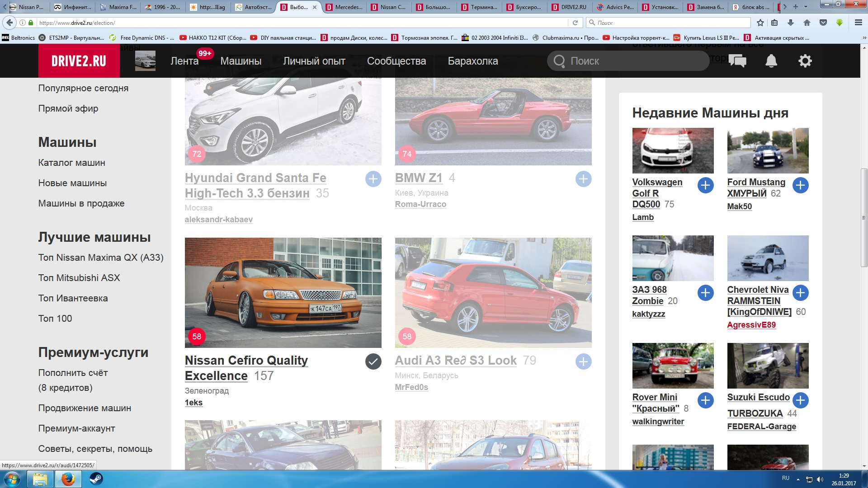Open Продвижение машин link

[x=85, y=408]
